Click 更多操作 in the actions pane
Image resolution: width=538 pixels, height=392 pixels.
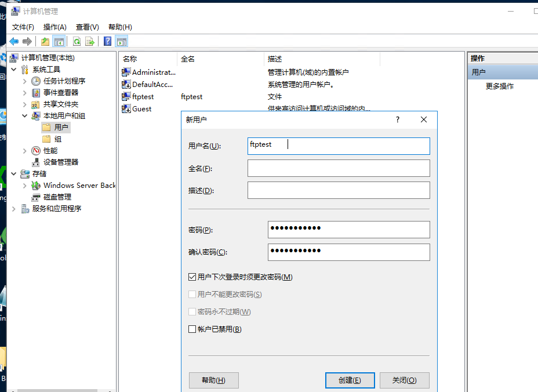500,86
